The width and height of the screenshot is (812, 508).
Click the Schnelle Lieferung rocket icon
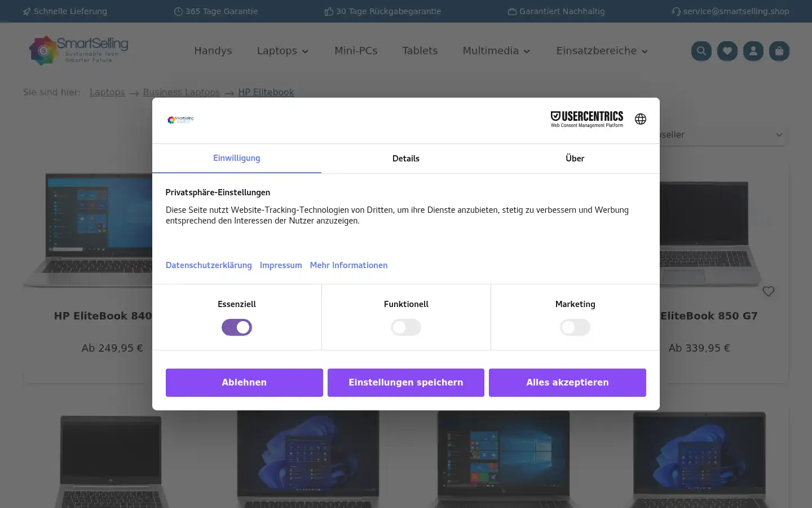coord(27,11)
